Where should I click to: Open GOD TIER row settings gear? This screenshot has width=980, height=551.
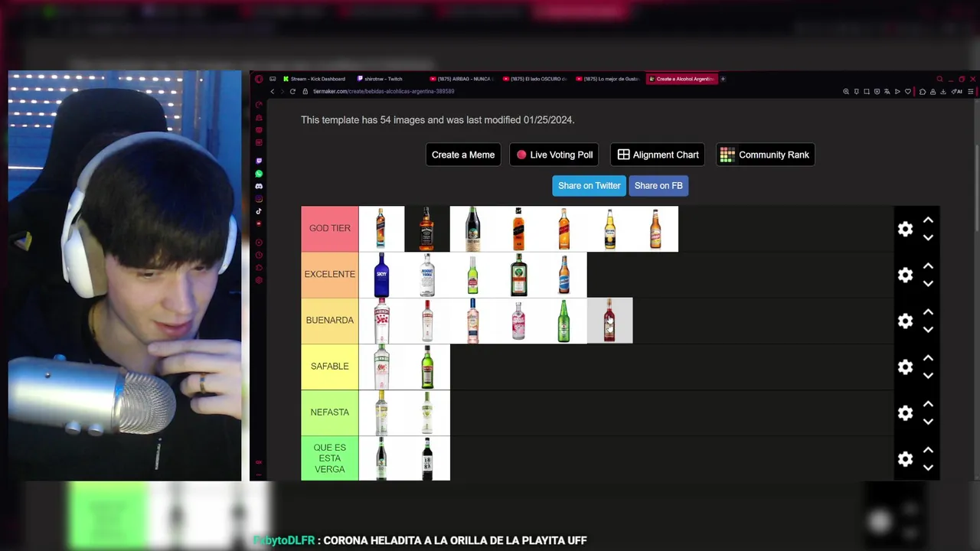pos(906,229)
